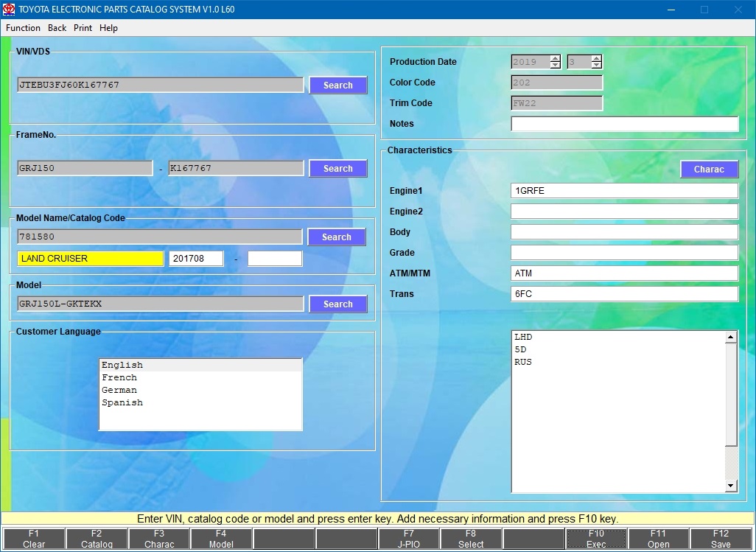Click the frame prefix field GRJ150
756x552 pixels.
coord(85,168)
